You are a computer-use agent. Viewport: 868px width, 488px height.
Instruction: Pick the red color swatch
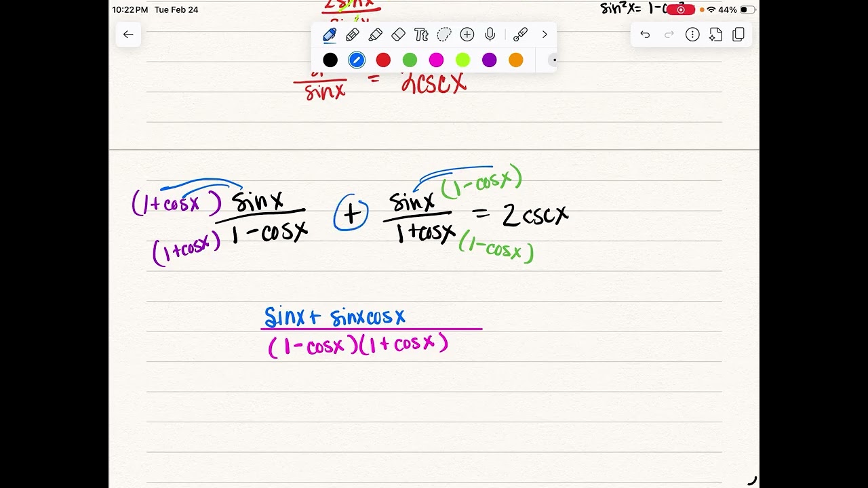(383, 60)
